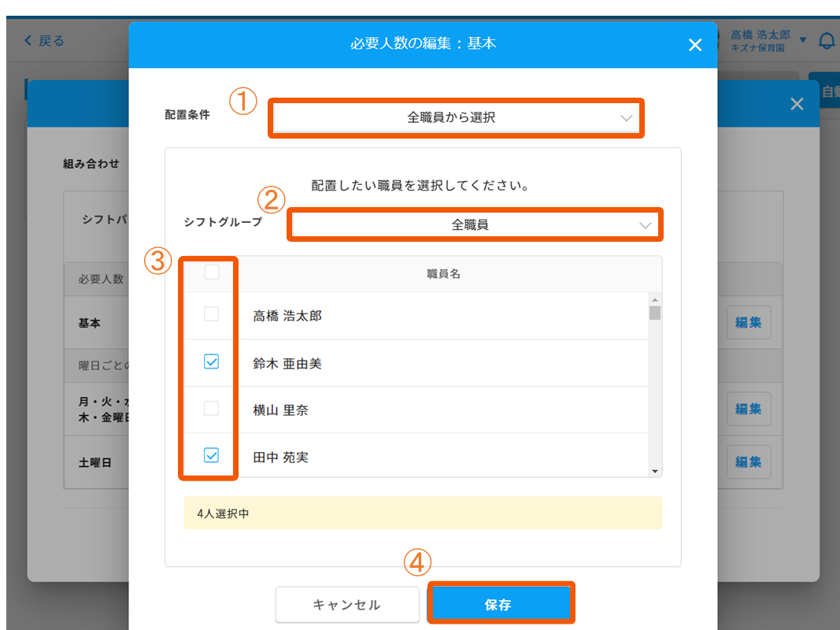840x630 pixels.
Task: Expand the シフトグループ dropdown
Action: [x=475, y=224]
